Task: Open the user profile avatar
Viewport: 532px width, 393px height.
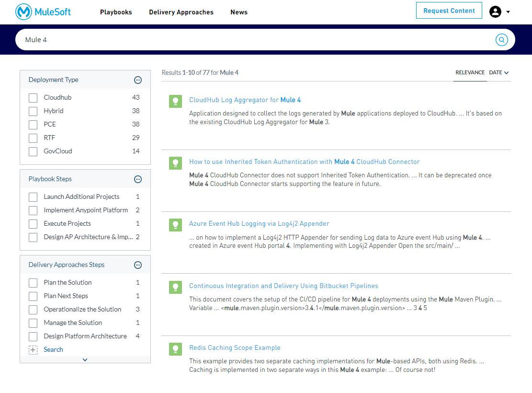Action: 495,12
